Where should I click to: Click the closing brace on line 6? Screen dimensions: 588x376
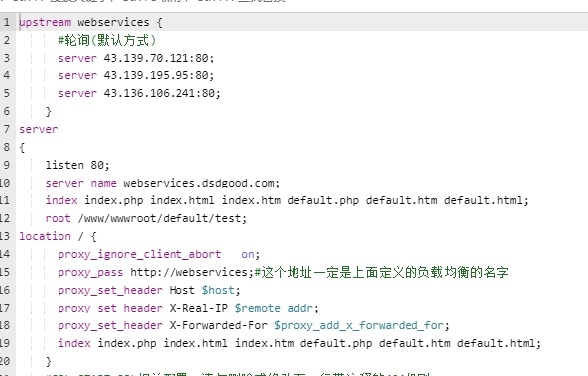click(x=48, y=111)
